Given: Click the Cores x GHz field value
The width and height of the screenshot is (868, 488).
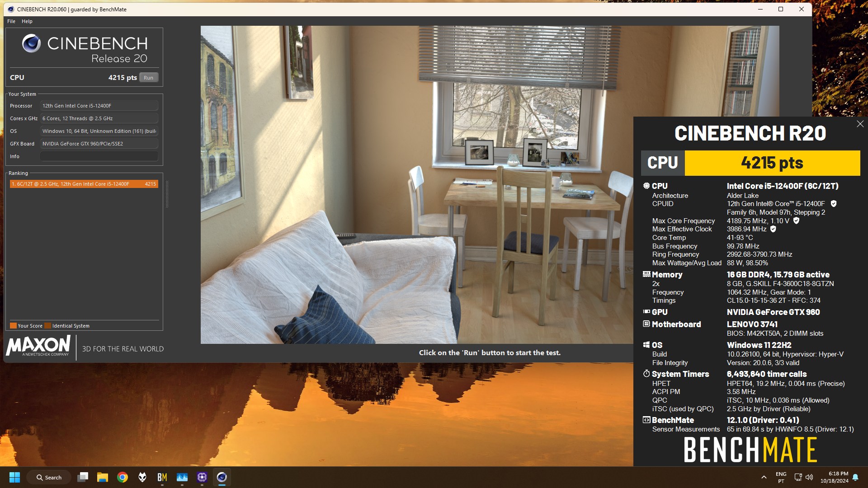Looking at the screenshot, I should 99,118.
